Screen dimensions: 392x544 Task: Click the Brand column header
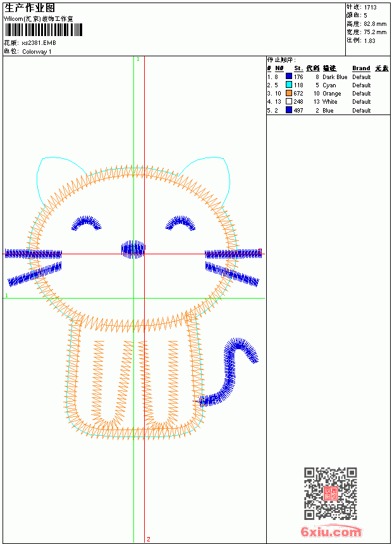pos(361,68)
